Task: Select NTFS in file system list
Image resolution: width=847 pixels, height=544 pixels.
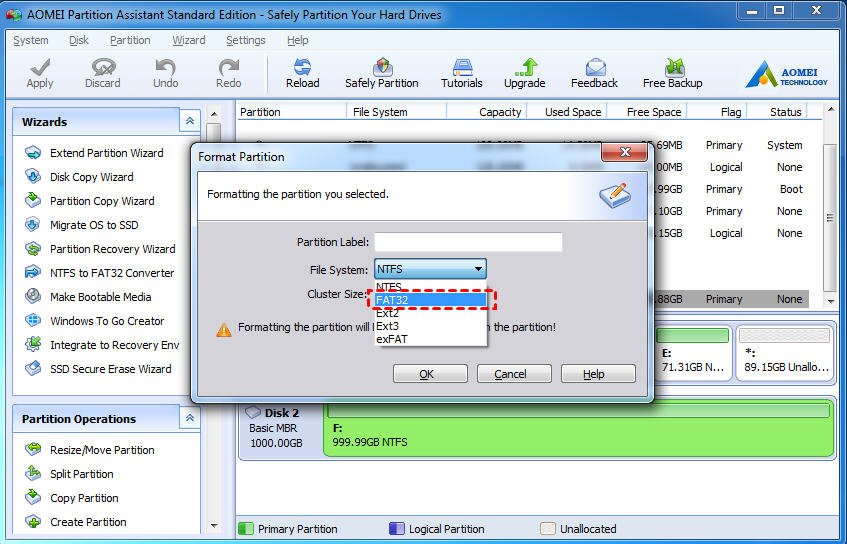Action: [431, 287]
